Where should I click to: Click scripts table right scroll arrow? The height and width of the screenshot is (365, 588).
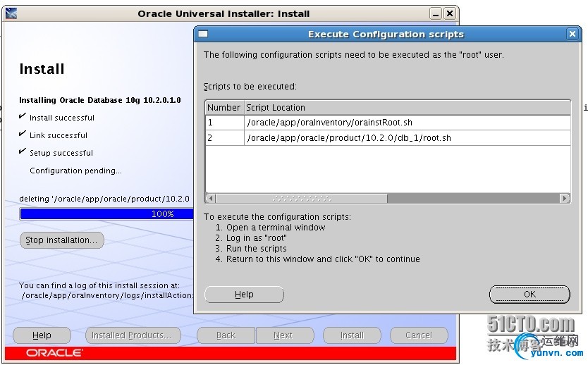(565, 198)
